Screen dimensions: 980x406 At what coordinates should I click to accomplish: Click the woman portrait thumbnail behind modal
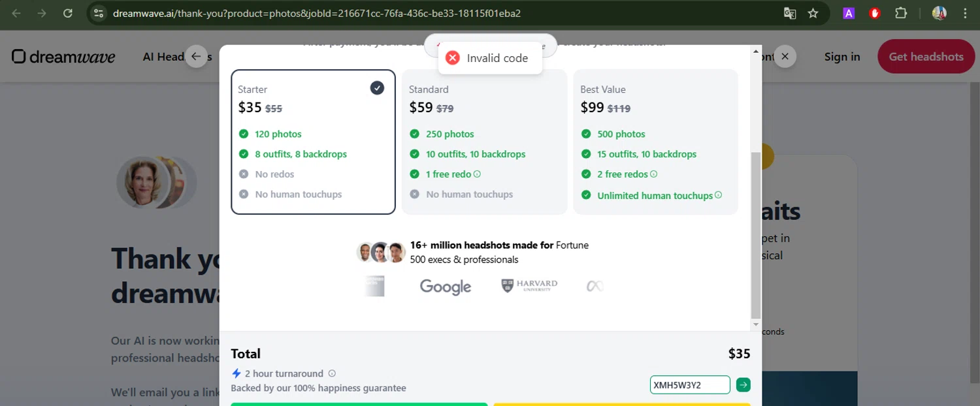(x=143, y=182)
